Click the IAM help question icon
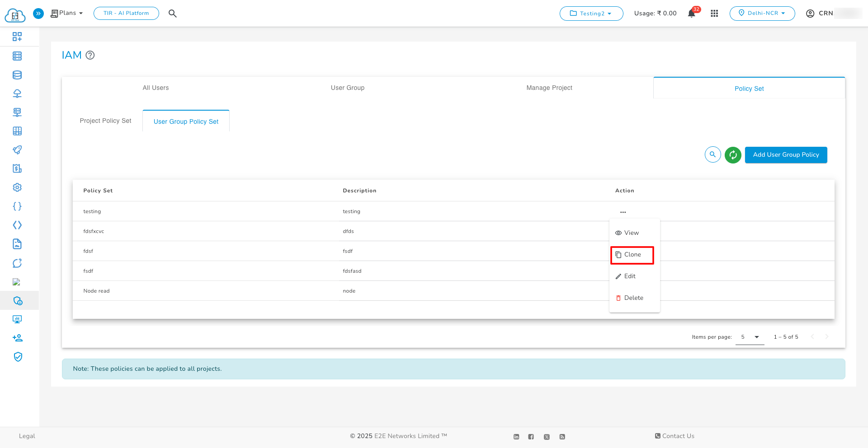Screen dimensions: 868x448 90,55
